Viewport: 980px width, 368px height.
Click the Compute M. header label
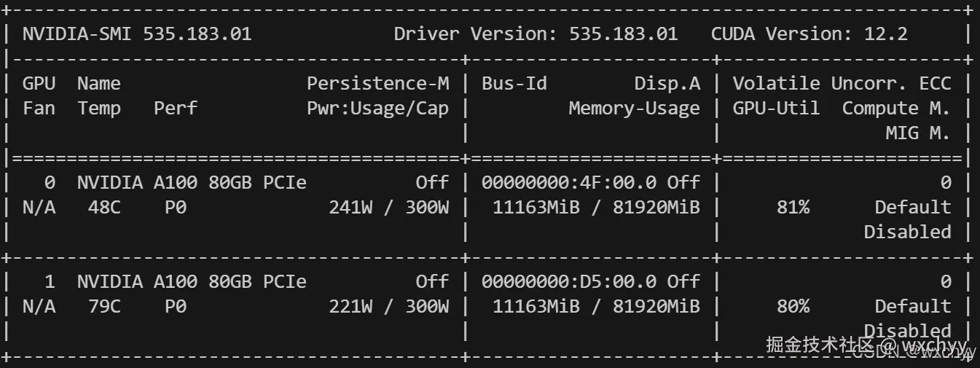895,109
